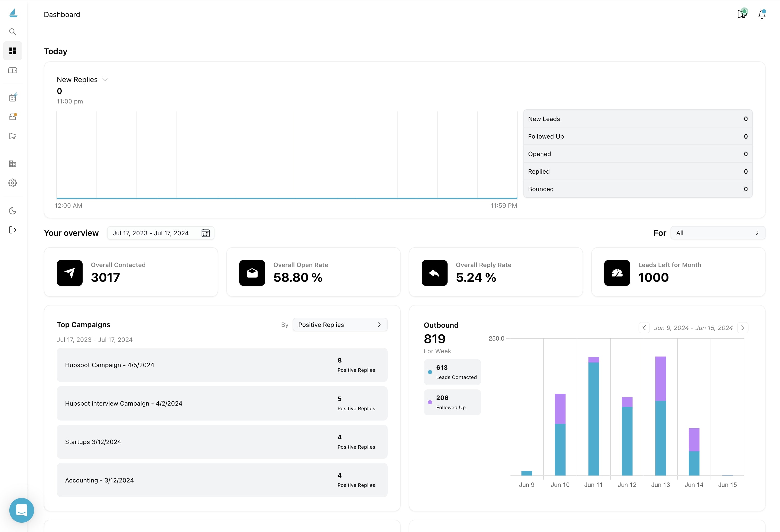Click the Overall Open Rate envelope icon
The height and width of the screenshot is (532, 780).
tap(252, 273)
